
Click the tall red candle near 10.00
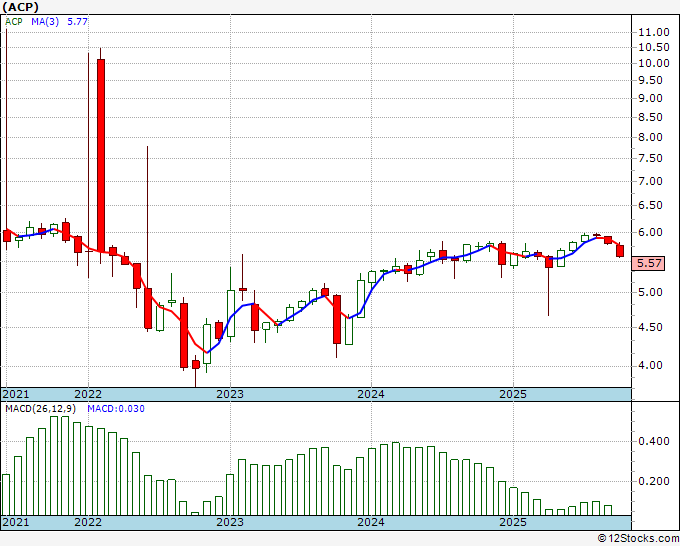(101, 155)
